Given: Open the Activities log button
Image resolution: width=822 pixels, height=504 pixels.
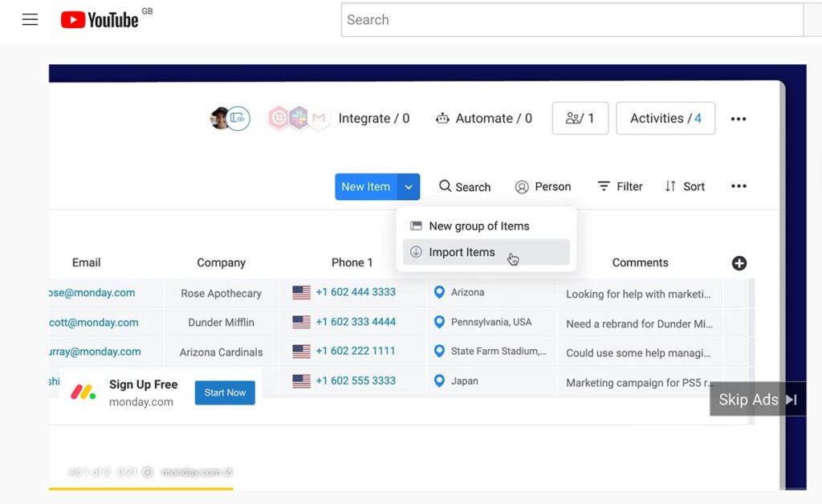Looking at the screenshot, I should (x=665, y=119).
